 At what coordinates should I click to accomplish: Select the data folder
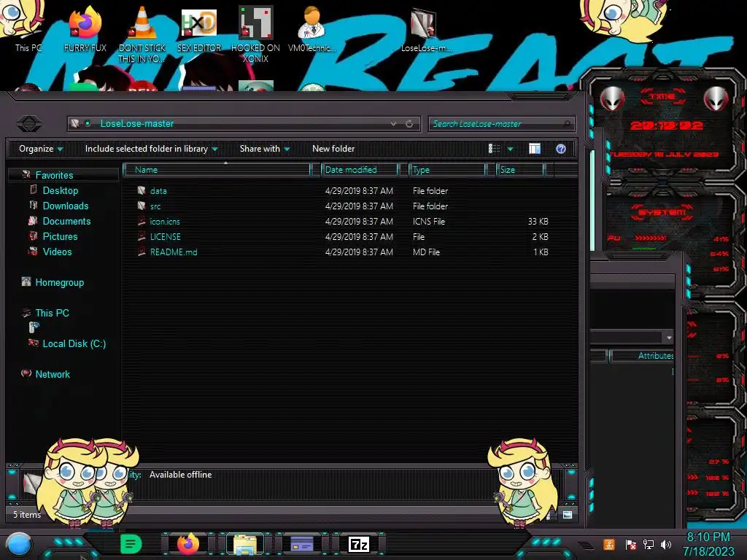[158, 191]
